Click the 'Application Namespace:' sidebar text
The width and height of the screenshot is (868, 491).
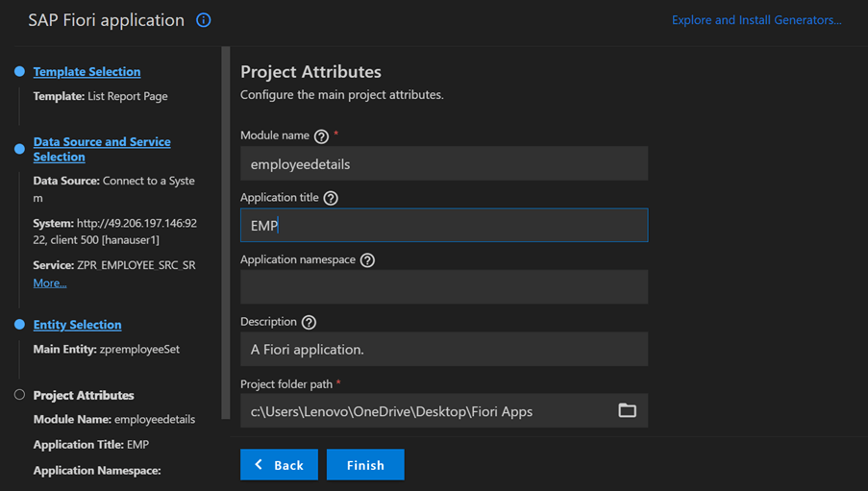97,471
